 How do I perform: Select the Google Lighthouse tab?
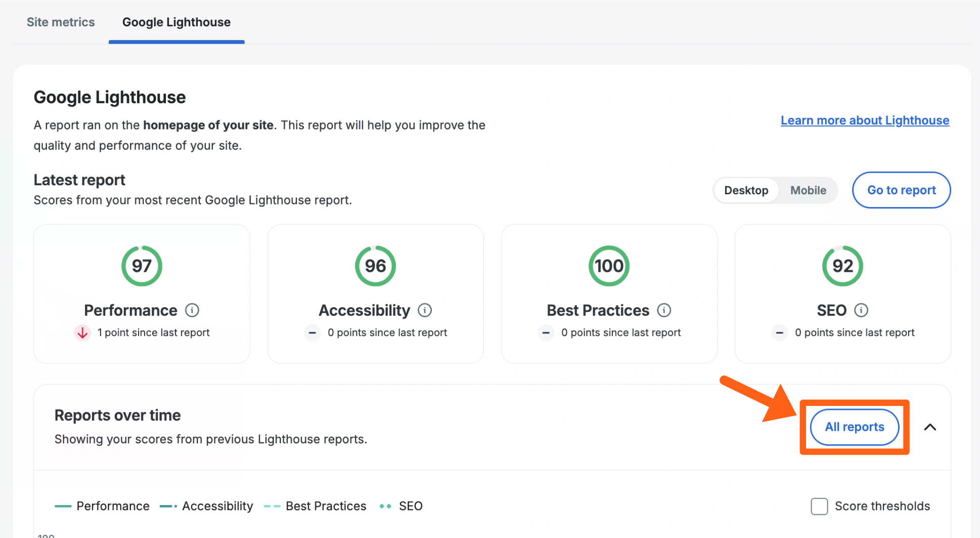coord(176,22)
